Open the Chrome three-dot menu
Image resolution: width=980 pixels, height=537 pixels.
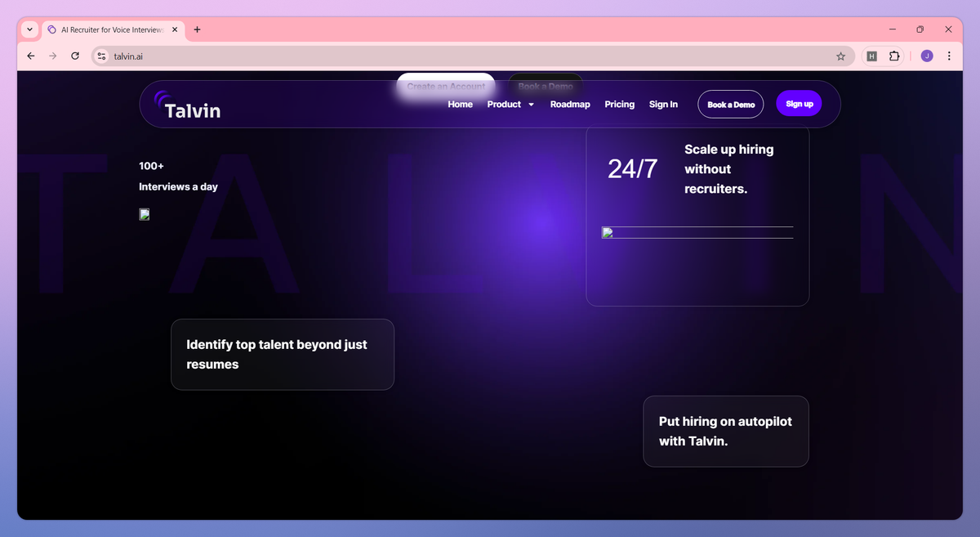(x=949, y=56)
